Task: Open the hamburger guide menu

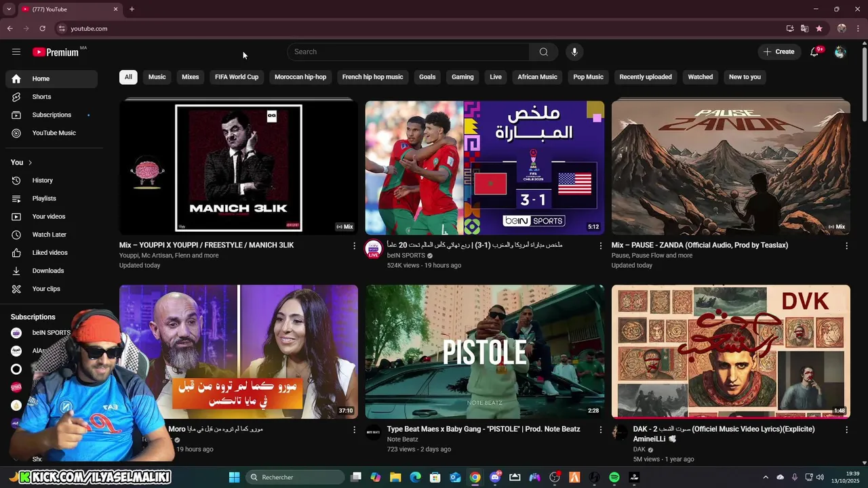Action: click(16, 52)
